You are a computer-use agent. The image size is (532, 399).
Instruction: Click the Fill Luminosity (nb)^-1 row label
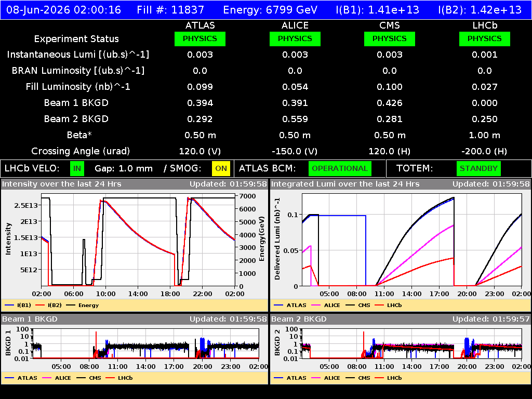click(x=78, y=87)
